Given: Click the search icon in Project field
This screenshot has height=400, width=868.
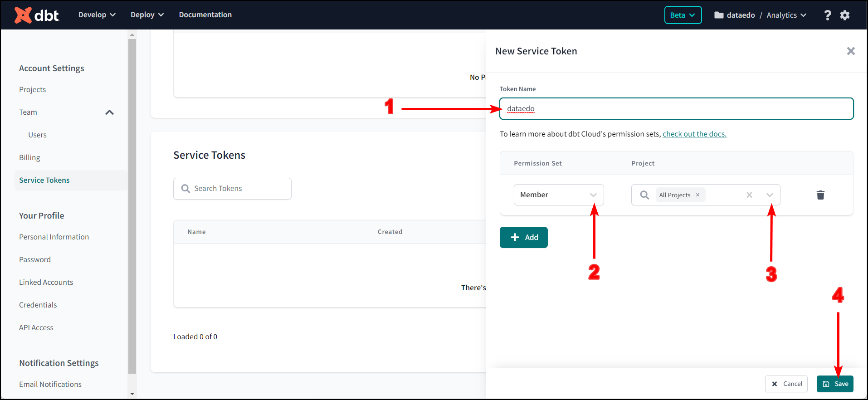Looking at the screenshot, I should (x=644, y=195).
